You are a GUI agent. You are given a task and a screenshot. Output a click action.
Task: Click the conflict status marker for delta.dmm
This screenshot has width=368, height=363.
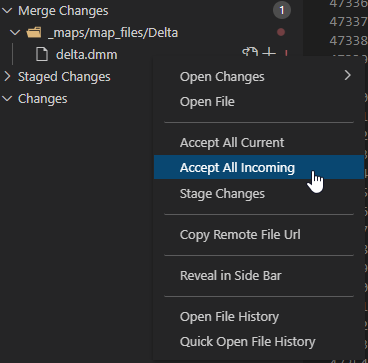286,53
